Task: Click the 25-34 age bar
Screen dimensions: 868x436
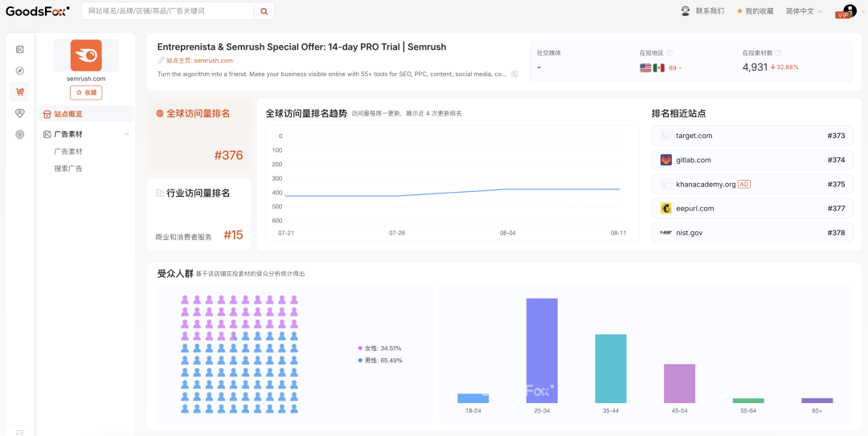Action: [542, 351]
